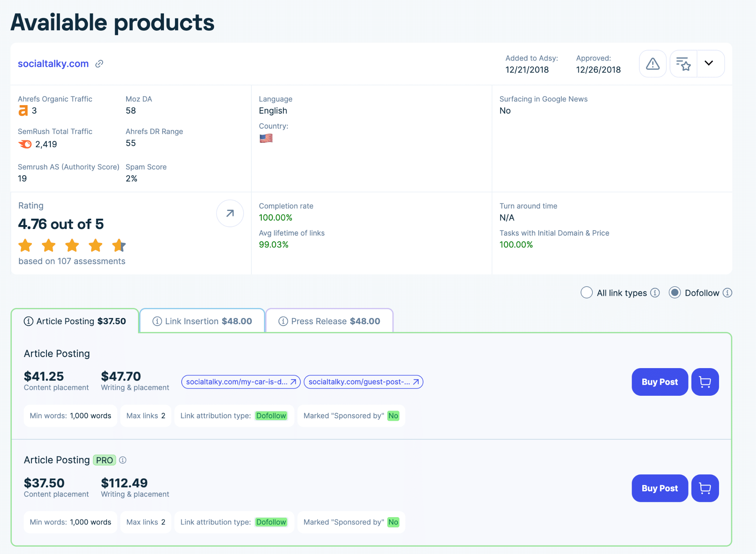Click Buy Post for Article Posting $41.25
The width and height of the screenshot is (756, 554).
click(x=660, y=382)
